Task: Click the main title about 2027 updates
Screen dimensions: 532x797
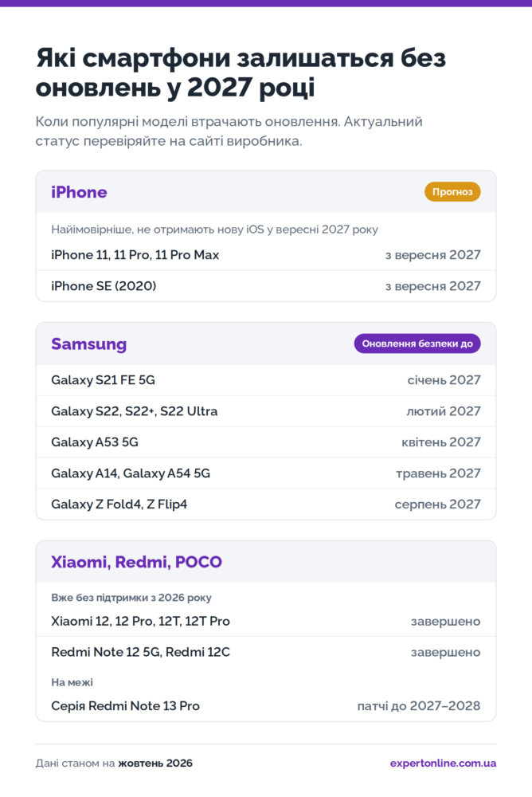Action: click(x=241, y=73)
